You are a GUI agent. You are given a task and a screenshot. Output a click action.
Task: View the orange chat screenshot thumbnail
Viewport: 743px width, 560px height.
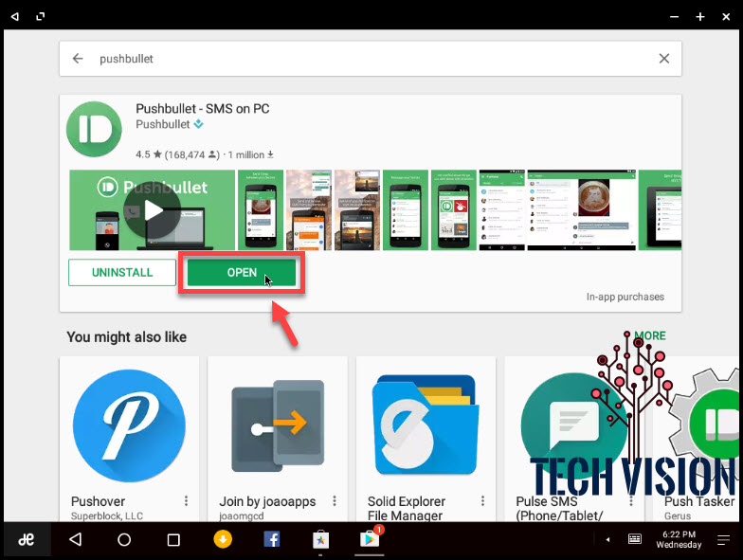click(x=309, y=210)
